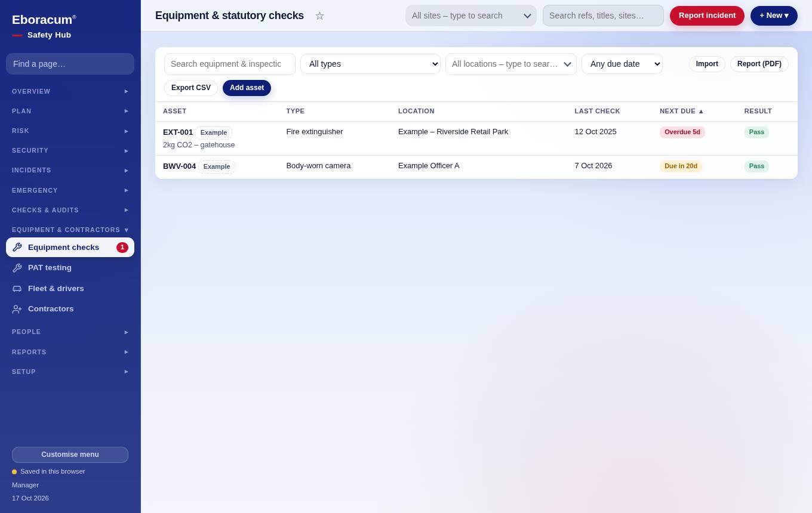Open Fleet & drivers car icon
The height and width of the screenshot is (513, 812).
click(17, 289)
